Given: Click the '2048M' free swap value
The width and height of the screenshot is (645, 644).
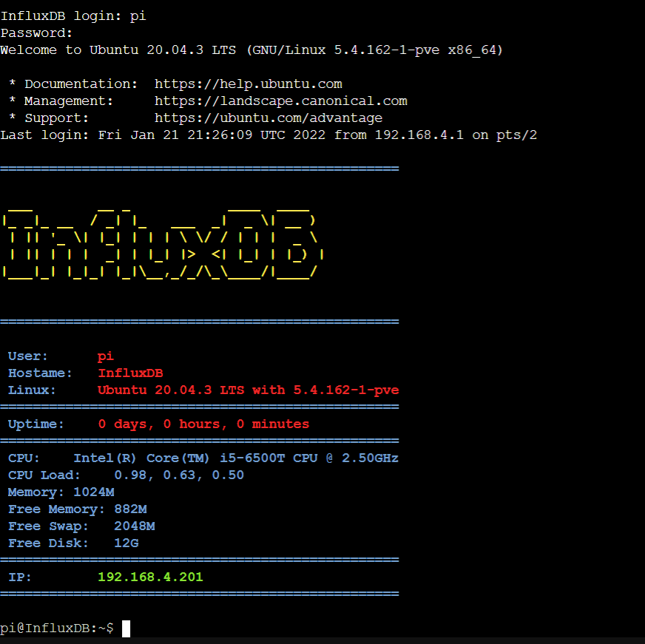Looking at the screenshot, I should pyautogui.click(x=135, y=526).
